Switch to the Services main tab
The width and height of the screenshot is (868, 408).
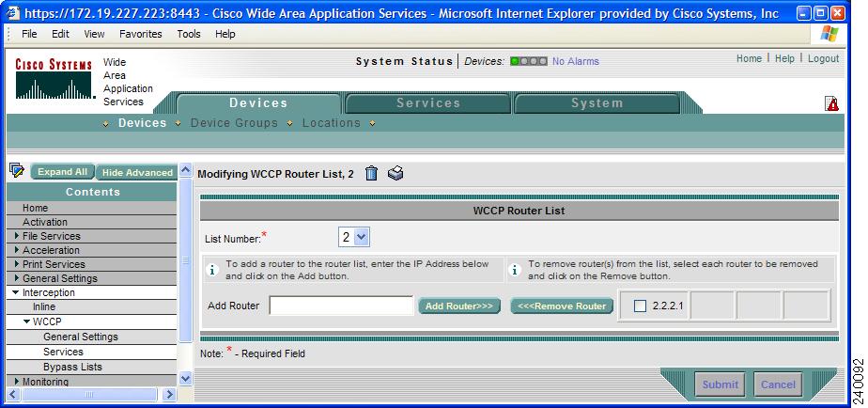(428, 103)
